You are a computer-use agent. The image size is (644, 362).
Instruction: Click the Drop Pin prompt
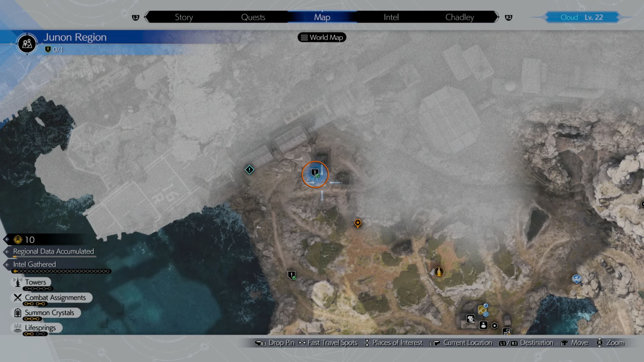[274, 343]
